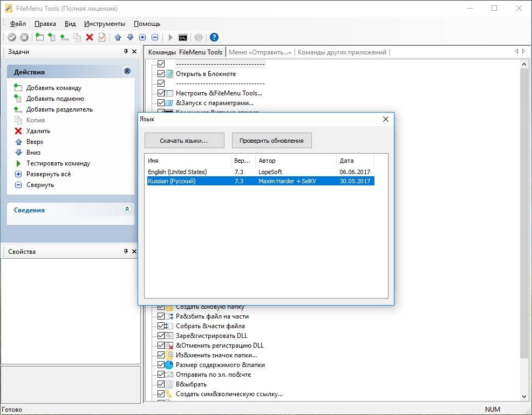This screenshot has width=532, height=415.
Task: Toggle the Заре&гистрировать DLL checkbox
Action: [161, 336]
